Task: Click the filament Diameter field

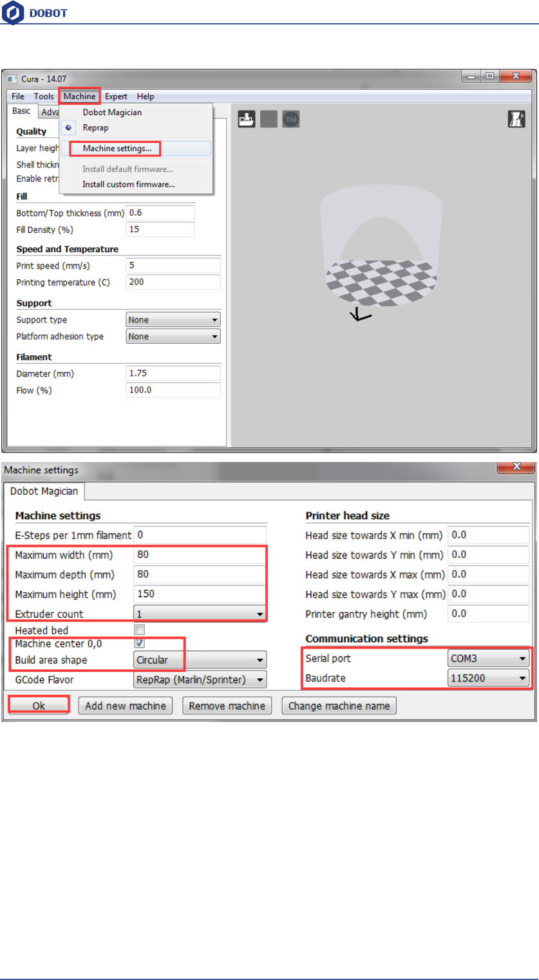Action: pos(173,373)
